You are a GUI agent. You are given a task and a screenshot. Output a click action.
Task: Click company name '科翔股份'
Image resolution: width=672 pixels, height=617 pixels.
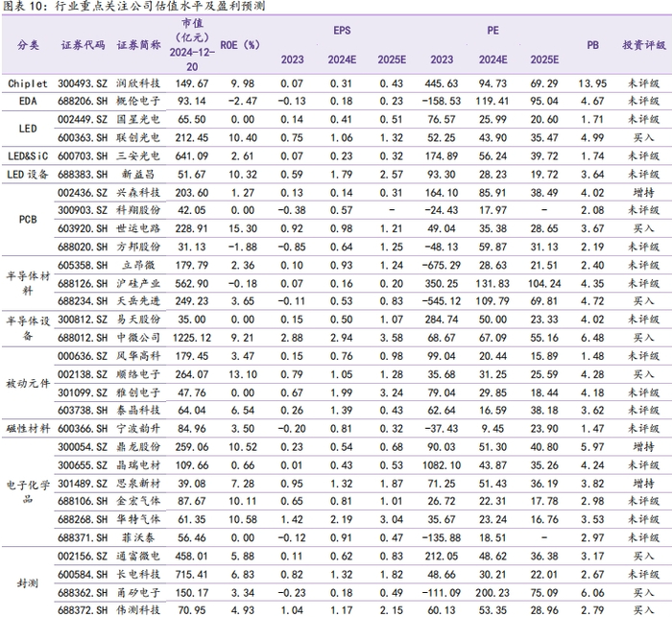138,210
